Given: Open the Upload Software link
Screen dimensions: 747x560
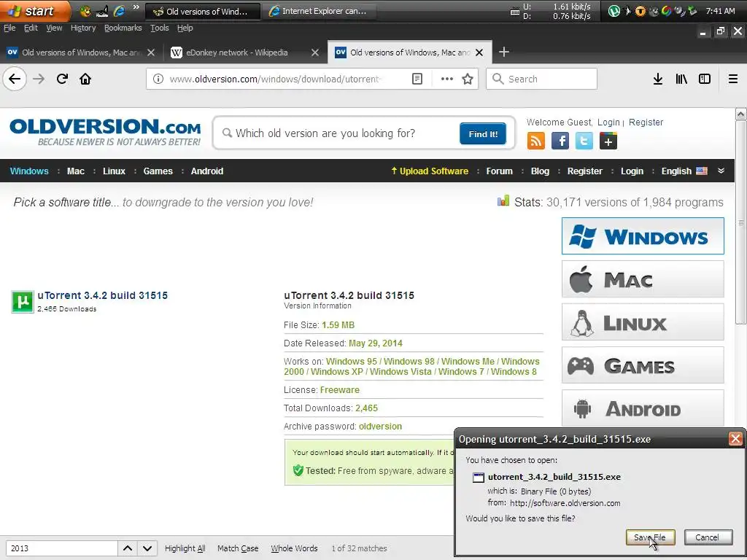Looking at the screenshot, I should 429,171.
